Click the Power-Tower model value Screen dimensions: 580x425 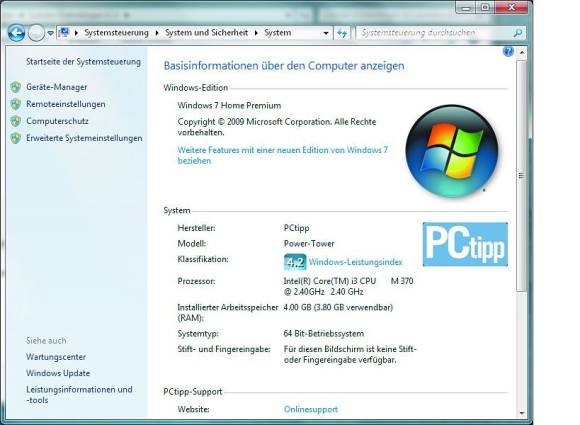(309, 243)
